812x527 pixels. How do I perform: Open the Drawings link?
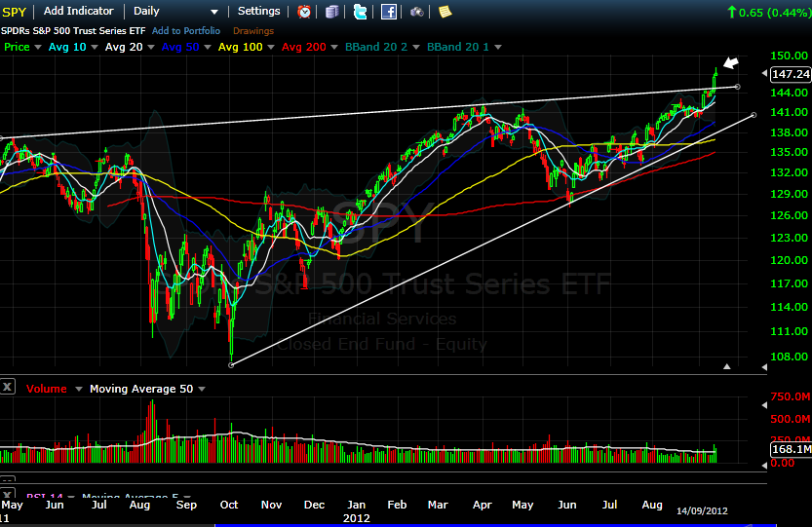[253, 31]
